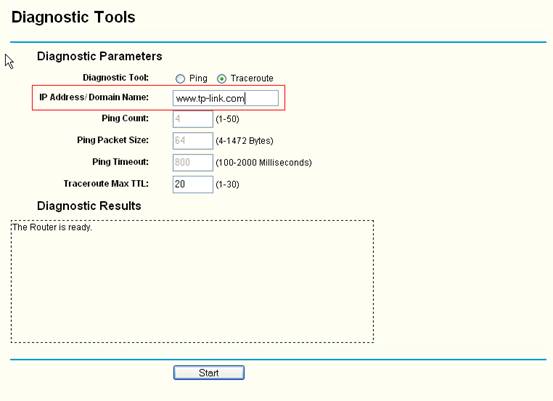
Task: Click the 'Ping Count:' label
Action: (125, 118)
